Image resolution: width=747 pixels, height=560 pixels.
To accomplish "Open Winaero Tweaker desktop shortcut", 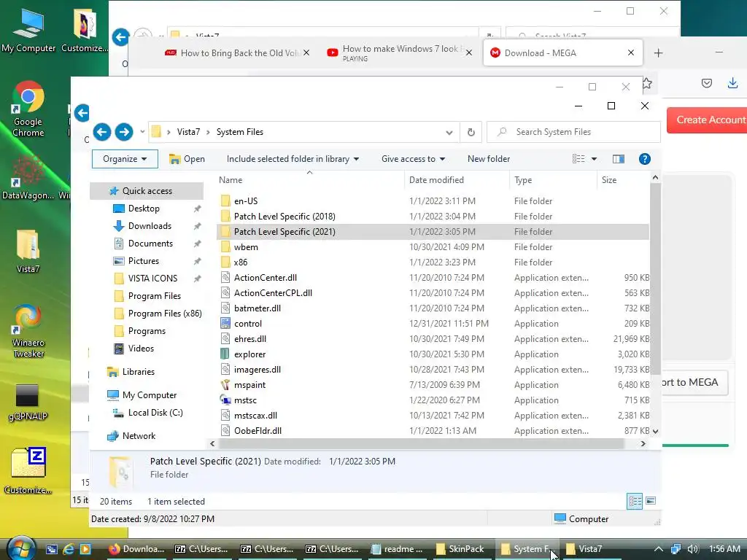I will click(x=28, y=330).
